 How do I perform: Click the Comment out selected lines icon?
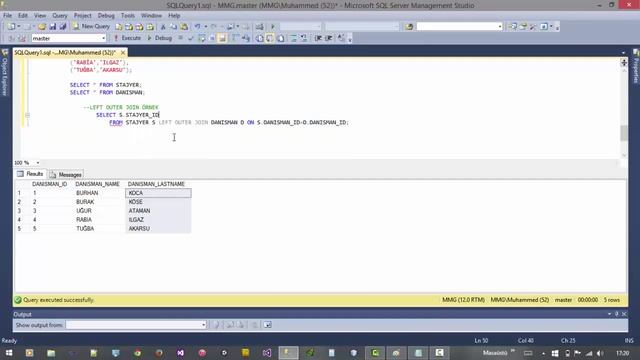[x=293, y=38]
